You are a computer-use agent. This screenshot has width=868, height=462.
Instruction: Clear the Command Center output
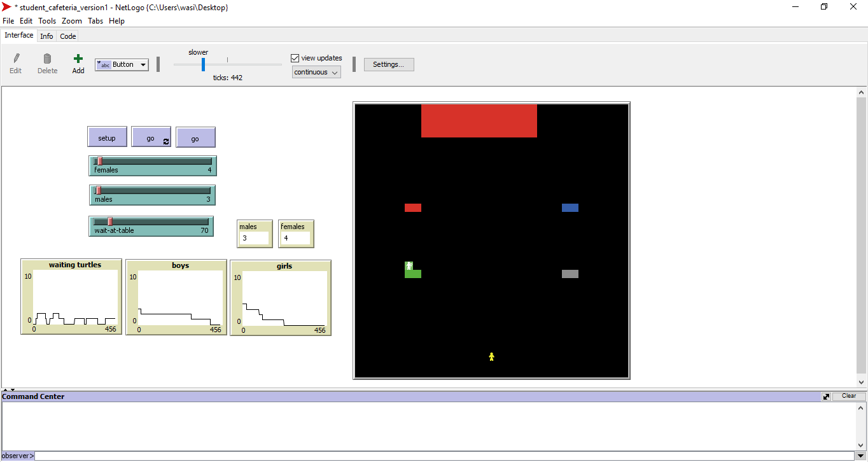[849, 396]
